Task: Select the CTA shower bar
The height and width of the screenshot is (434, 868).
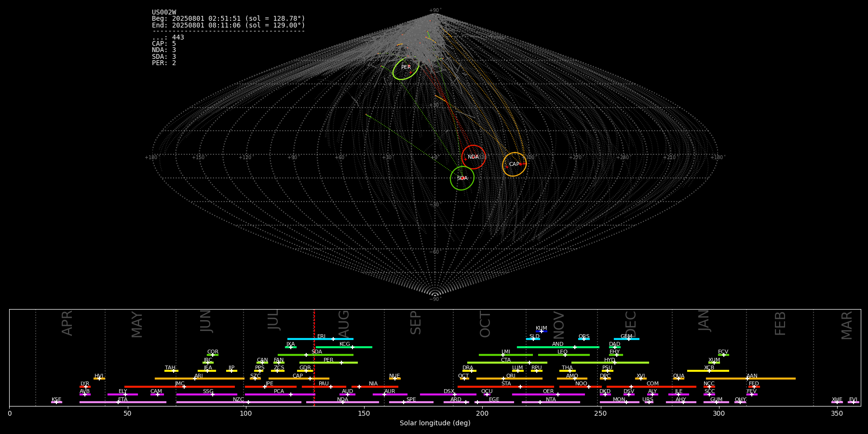Action: (x=507, y=363)
